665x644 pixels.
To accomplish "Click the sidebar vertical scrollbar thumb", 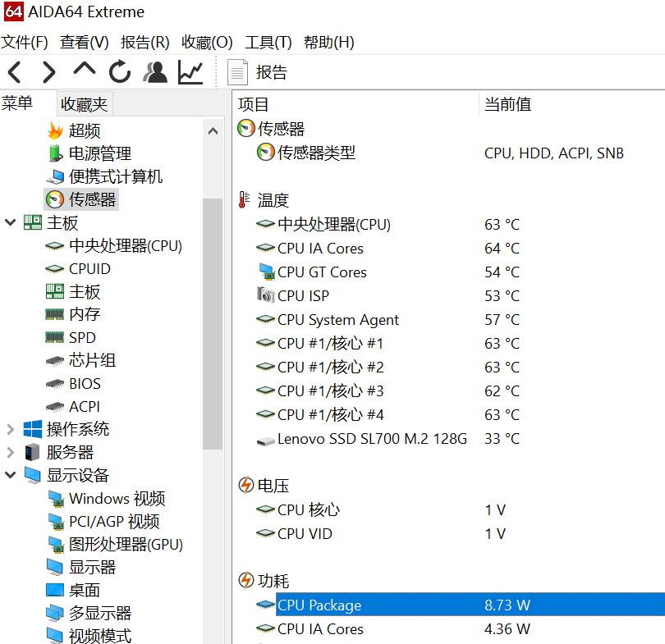I will 213,324.
